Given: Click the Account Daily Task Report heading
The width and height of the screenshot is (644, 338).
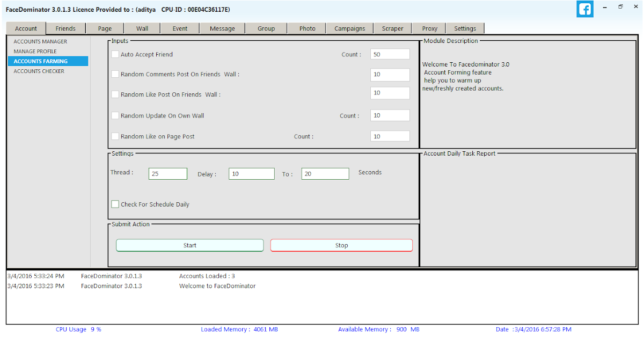Looking at the screenshot, I should coord(460,153).
